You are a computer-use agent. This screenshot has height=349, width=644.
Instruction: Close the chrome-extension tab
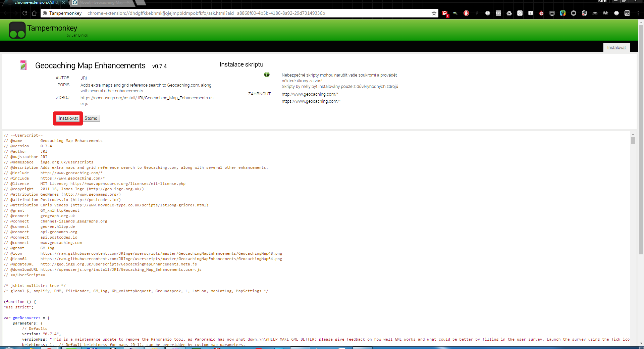[x=63, y=2]
